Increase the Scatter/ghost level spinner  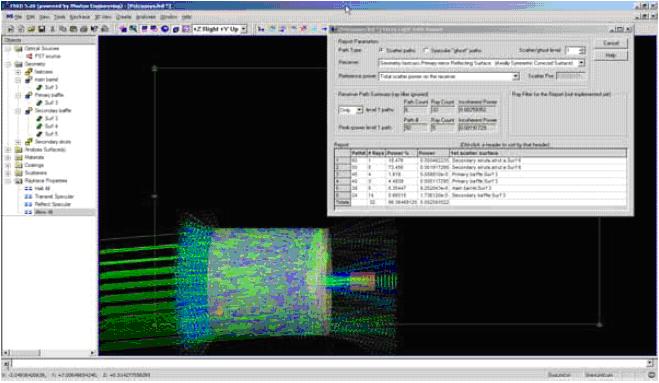point(582,49)
